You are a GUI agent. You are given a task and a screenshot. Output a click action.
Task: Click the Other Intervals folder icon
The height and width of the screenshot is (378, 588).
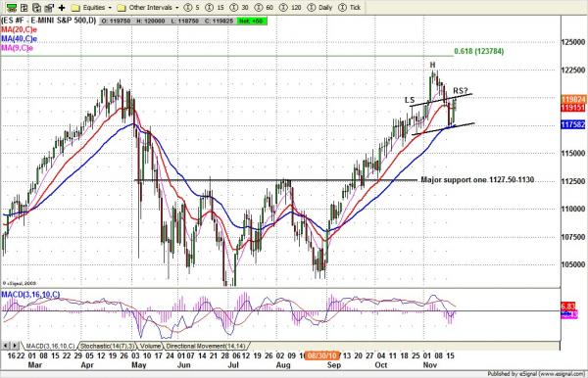(122, 8)
